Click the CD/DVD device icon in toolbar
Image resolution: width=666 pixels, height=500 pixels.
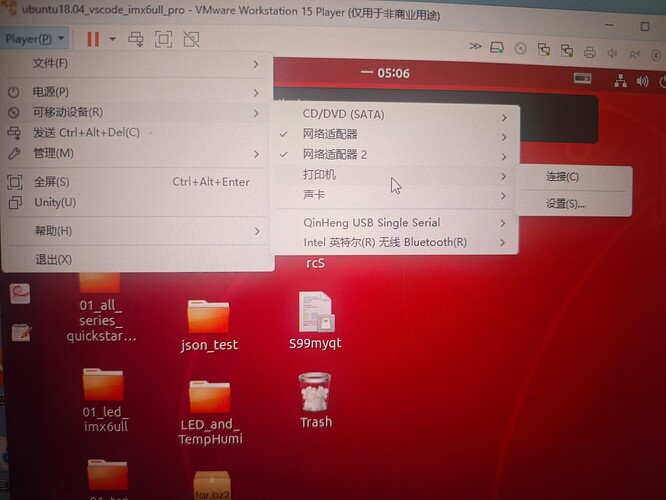(x=520, y=49)
